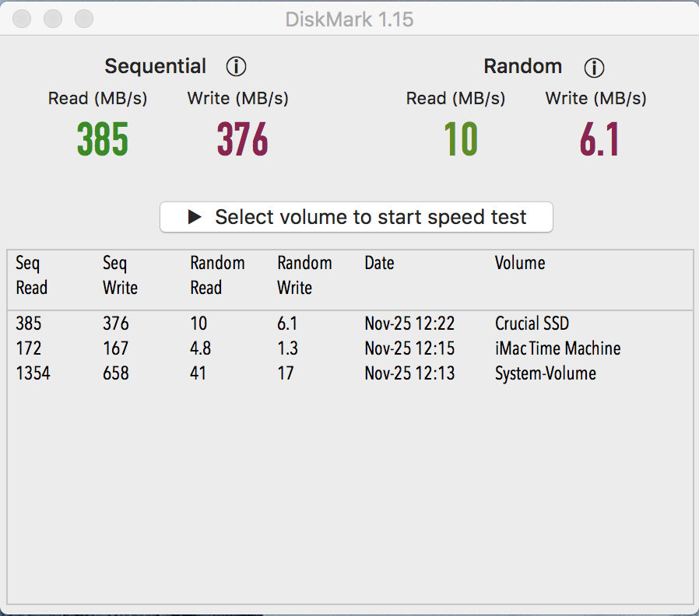Select the Crucial SSD volume name
699x616 pixels.
[532, 324]
